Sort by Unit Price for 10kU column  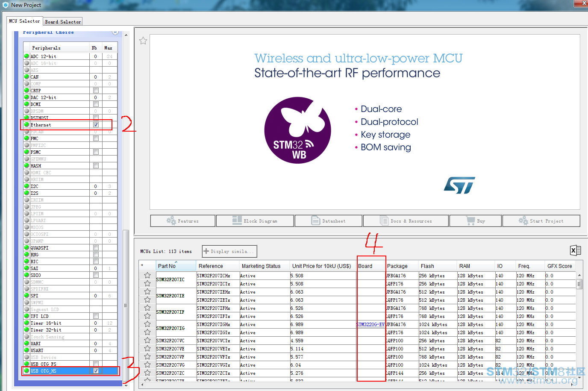tap(323, 266)
